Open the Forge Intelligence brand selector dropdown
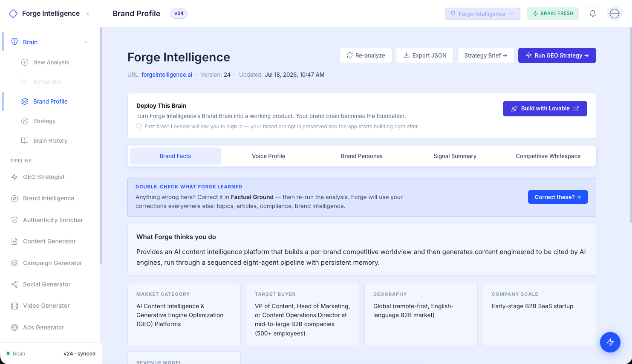The width and height of the screenshot is (632, 364). (482, 14)
